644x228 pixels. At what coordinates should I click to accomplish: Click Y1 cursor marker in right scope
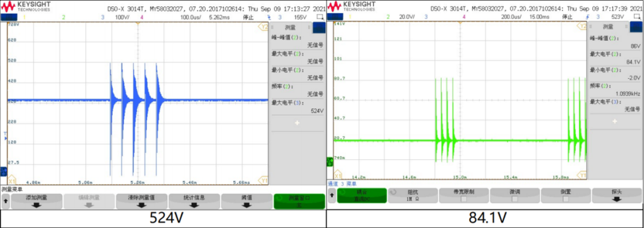(582, 175)
